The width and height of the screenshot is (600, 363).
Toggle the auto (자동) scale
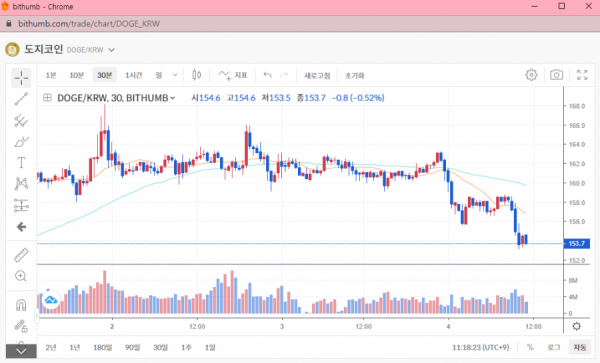[x=580, y=347]
